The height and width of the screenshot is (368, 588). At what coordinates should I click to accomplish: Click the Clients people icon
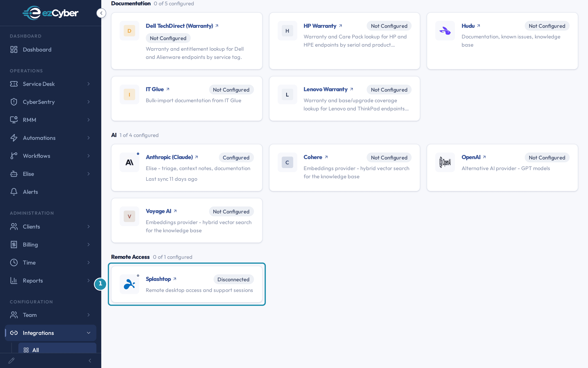[14, 227]
